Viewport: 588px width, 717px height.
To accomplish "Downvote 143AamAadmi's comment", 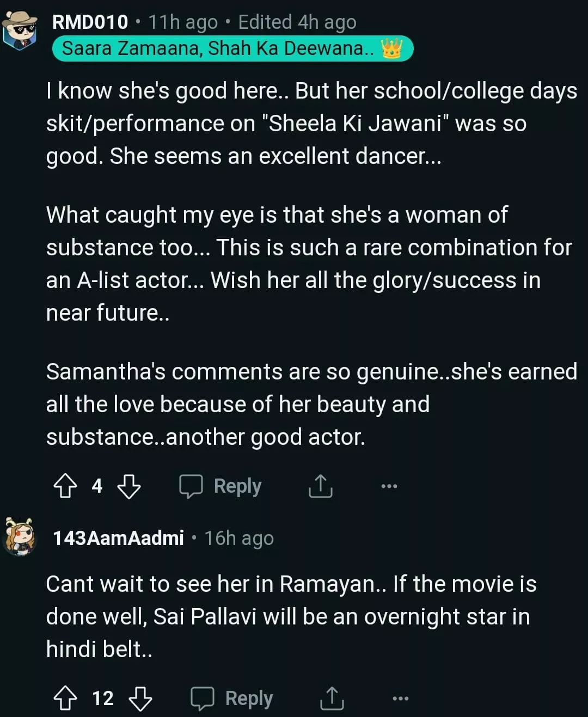I will pos(140,698).
